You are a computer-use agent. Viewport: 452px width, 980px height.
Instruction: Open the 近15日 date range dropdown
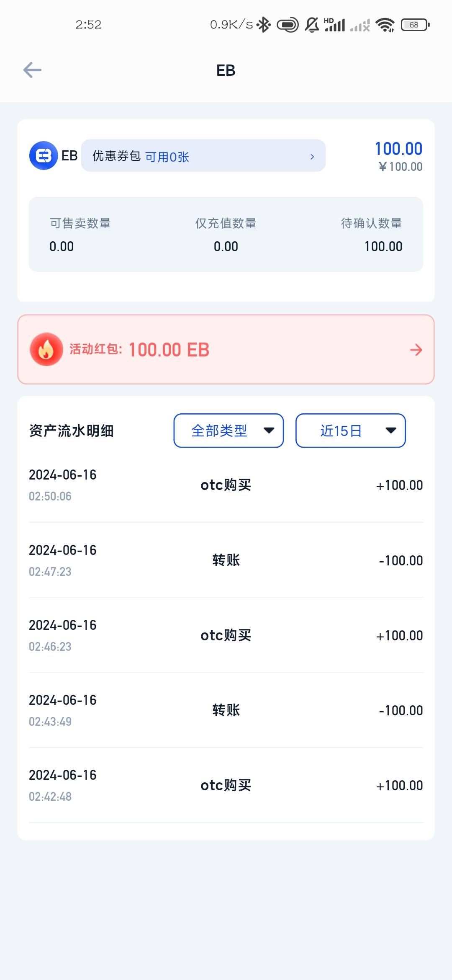[x=350, y=431]
